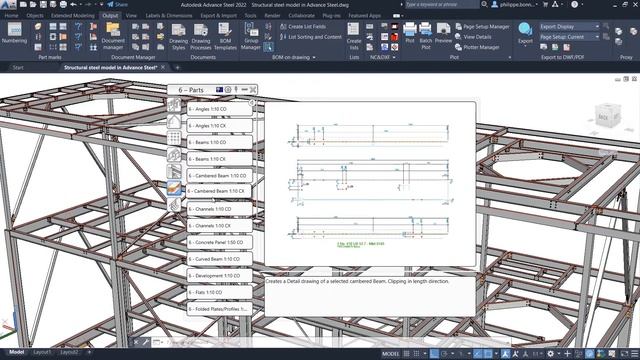Open the Autodesk App Store cart icon
This screenshot has width=640, height=360.
click(545, 4)
